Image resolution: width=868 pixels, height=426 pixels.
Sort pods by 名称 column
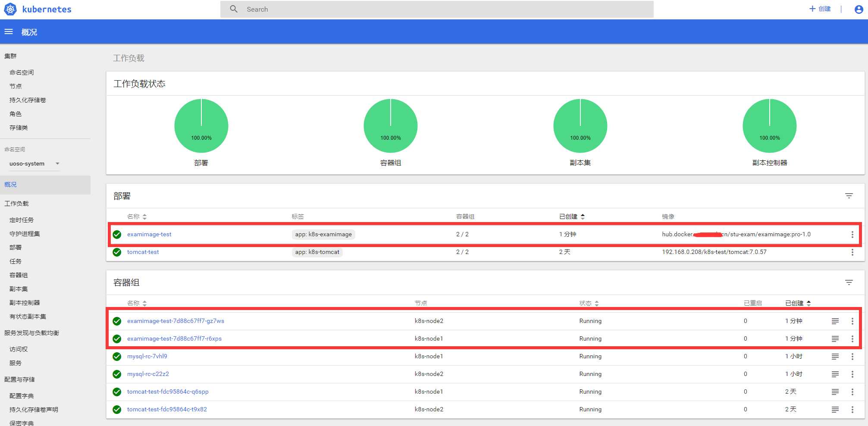tap(137, 303)
